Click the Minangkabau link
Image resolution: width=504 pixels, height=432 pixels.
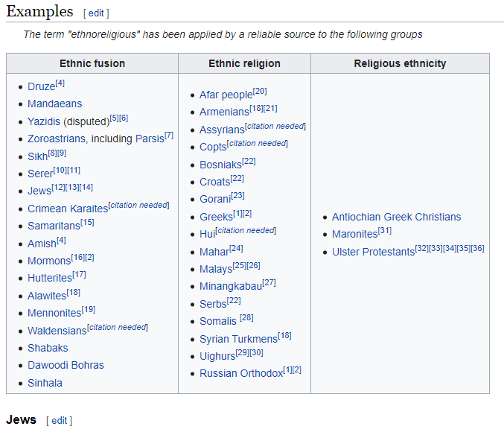point(230,287)
